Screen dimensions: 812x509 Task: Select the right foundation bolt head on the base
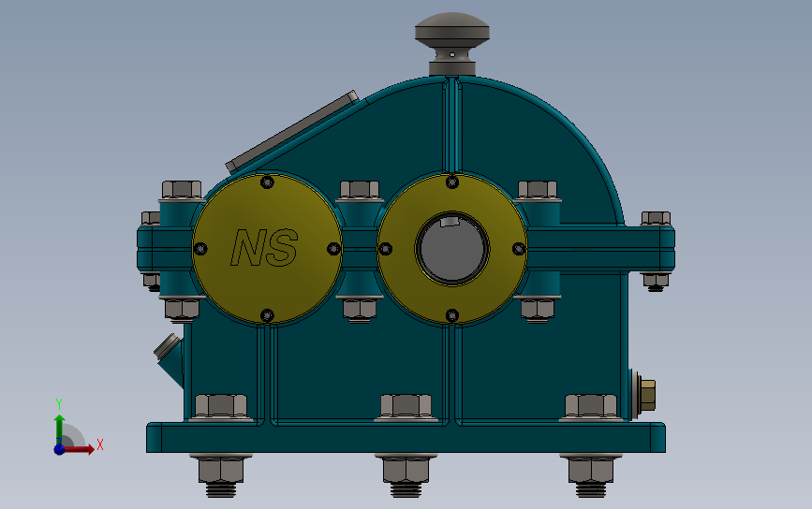pos(591,406)
